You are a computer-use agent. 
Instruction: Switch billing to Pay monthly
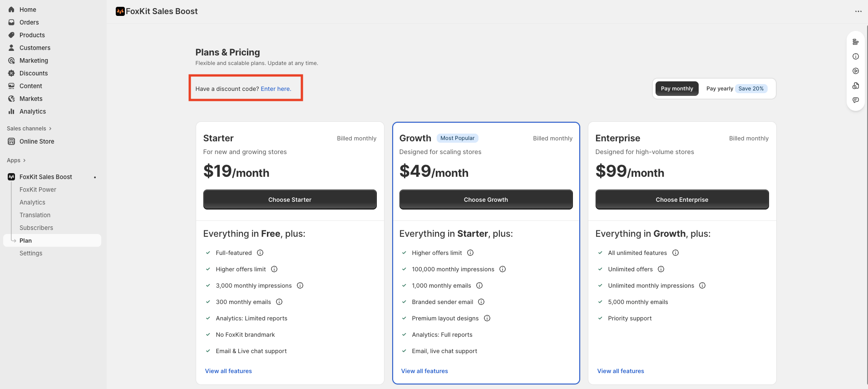[x=677, y=89]
